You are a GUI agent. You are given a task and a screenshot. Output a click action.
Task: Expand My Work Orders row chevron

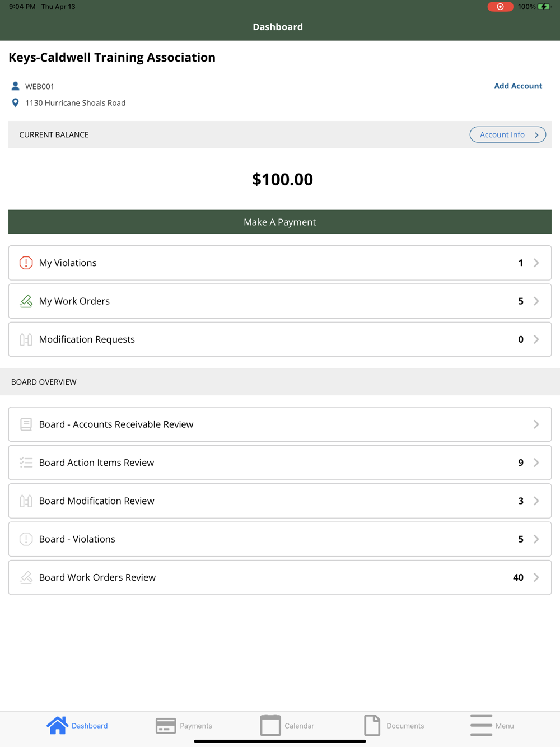click(x=536, y=301)
